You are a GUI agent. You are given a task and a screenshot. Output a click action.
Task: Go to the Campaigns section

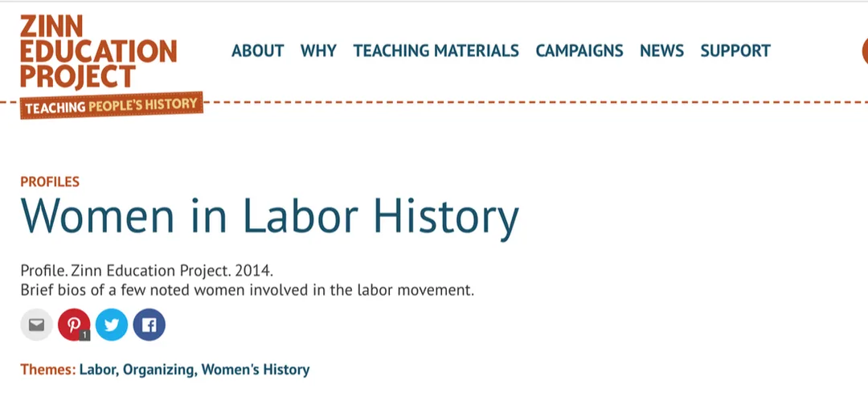tap(579, 51)
